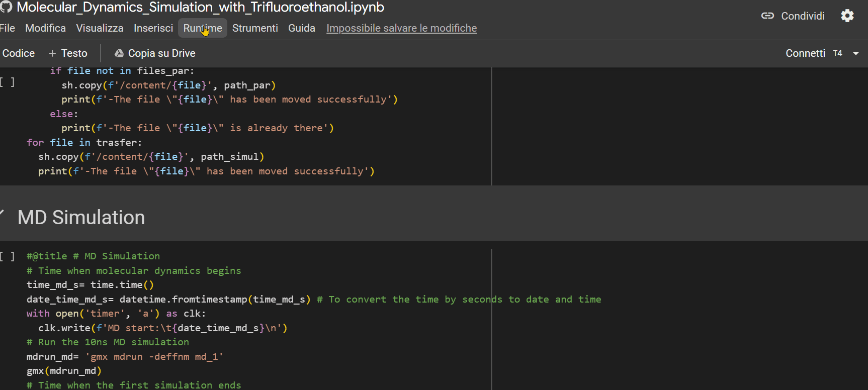Viewport: 868px width, 390px height.
Task: Click the plus icon before Testo
Action: (x=52, y=53)
